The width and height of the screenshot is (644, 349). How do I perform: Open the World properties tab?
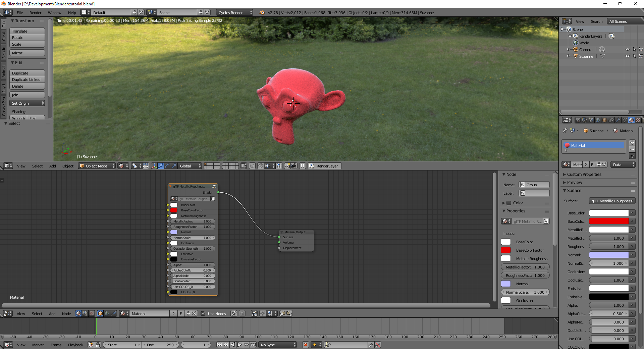[x=598, y=120]
